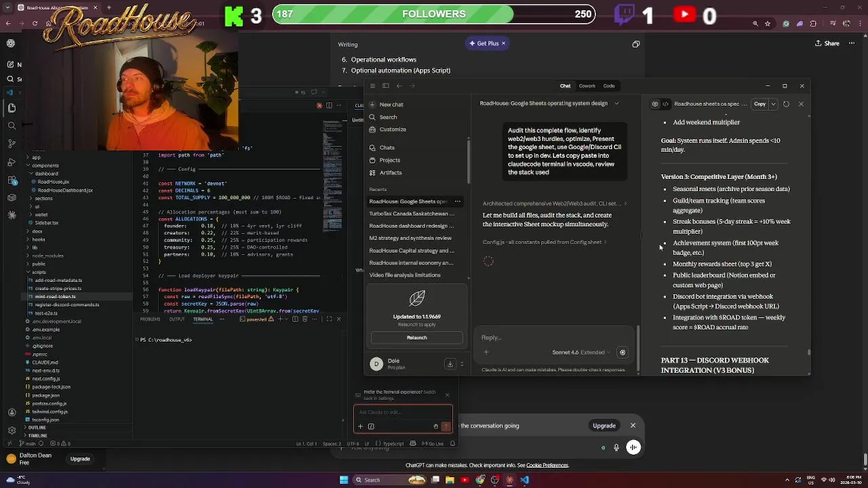The image size is (868, 488).
Task: Click the ChatGPT microphone dictation icon
Action: click(x=616, y=447)
